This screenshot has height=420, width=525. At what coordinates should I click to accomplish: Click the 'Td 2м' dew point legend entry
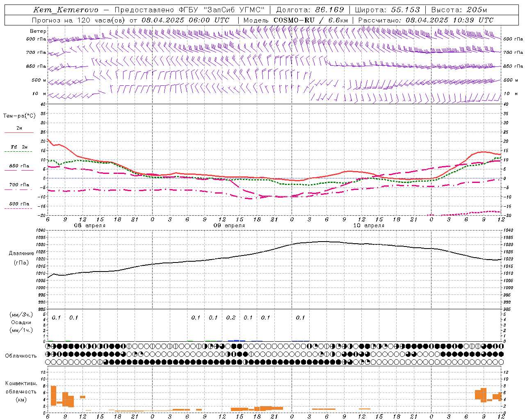19,147
